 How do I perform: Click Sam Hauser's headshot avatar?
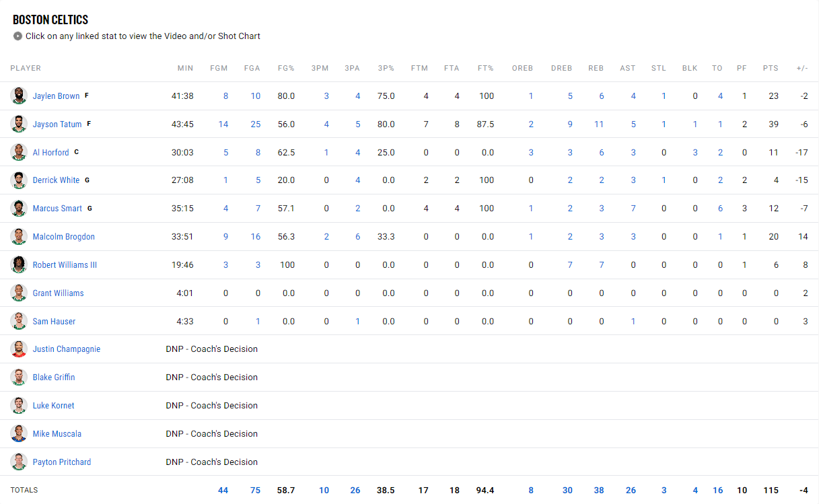coord(19,321)
